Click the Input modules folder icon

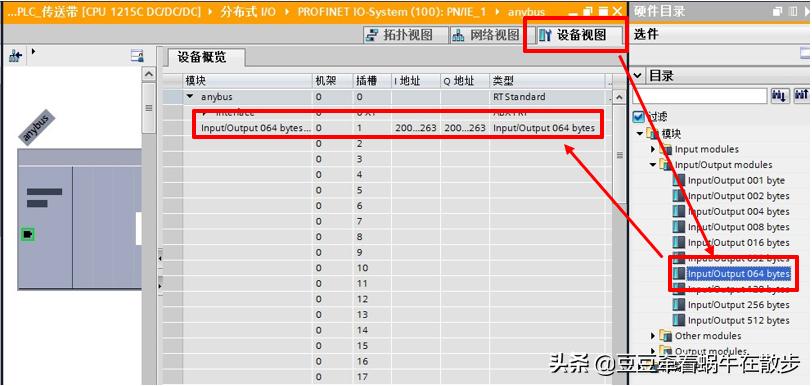666,149
